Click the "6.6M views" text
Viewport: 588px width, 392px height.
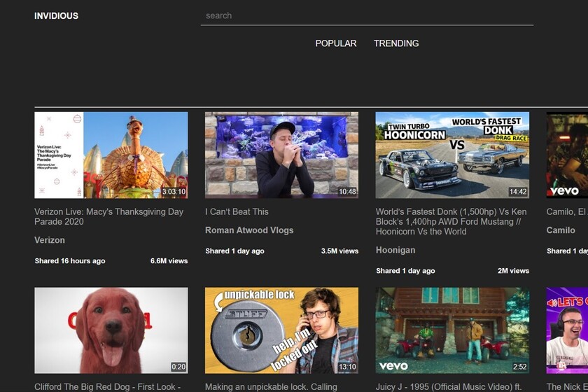tap(169, 261)
